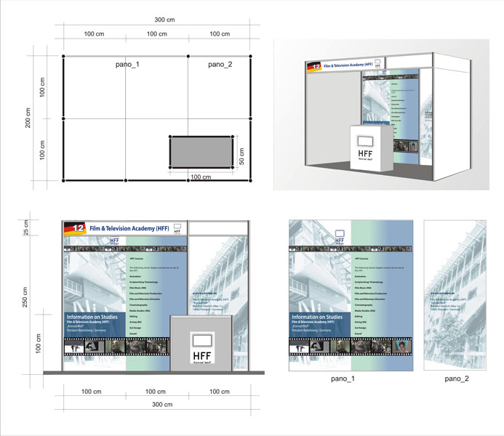Click the '300 cm' dimension below the front elevation
Screen dimensions: 504x436
pyautogui.click(x=162, y=405)
